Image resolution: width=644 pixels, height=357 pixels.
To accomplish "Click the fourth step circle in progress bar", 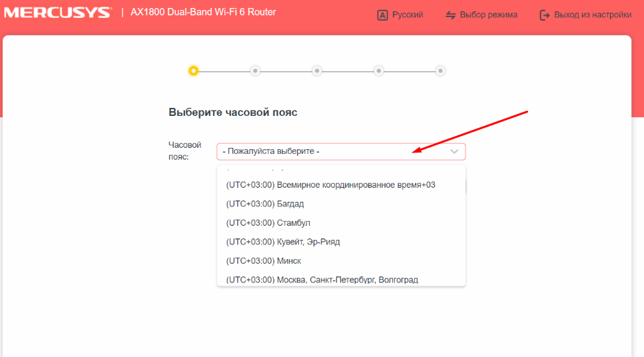I will pos(378,71).
